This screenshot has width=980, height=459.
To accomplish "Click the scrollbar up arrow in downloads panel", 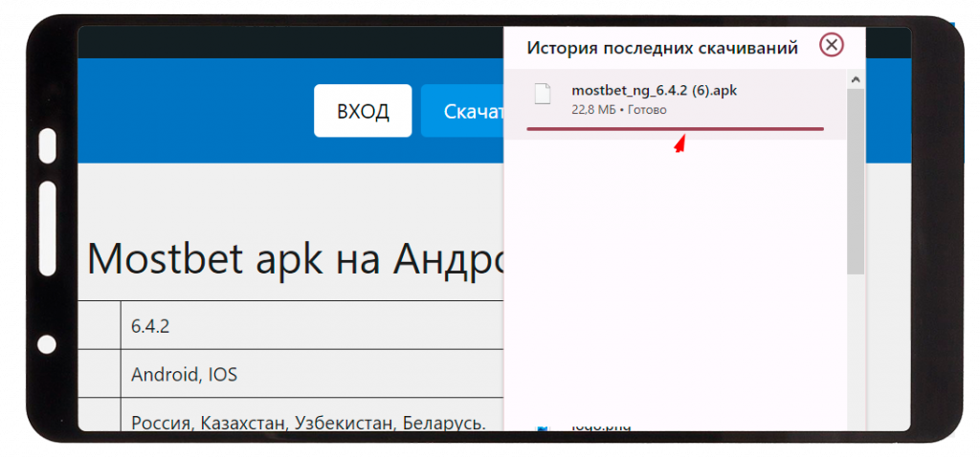I will point(856,79).
